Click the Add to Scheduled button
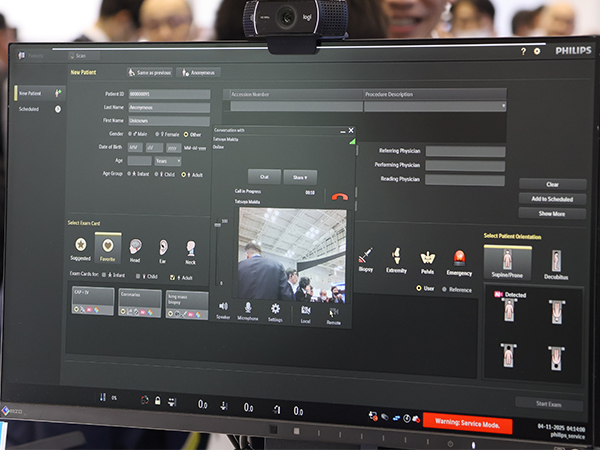 552,199
